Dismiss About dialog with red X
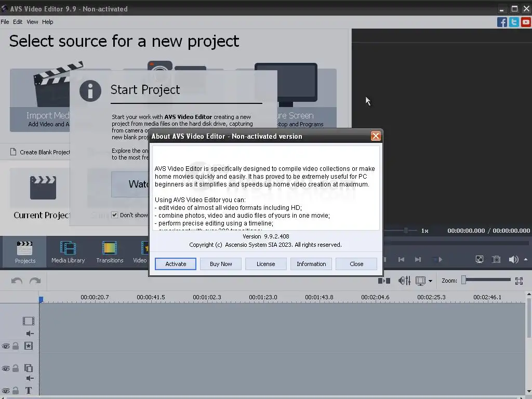 tap(376, 136)
